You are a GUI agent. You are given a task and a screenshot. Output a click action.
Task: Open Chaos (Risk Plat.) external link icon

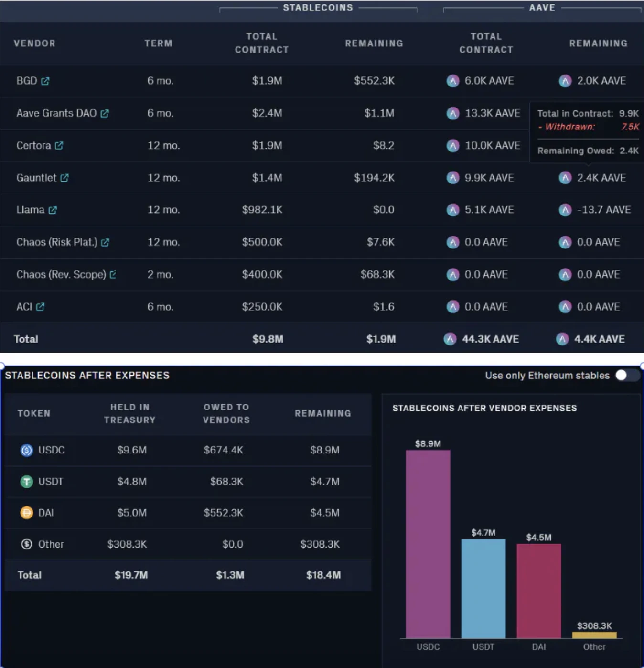pos(105,242)
